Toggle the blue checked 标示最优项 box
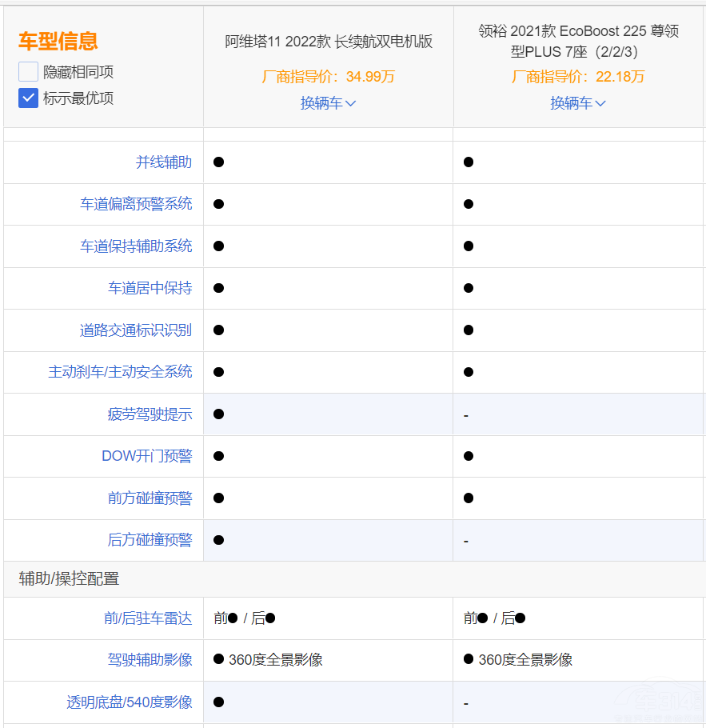The height and width of the screenshot is (728, 706). pyautogui.click(x=28, y=98)
